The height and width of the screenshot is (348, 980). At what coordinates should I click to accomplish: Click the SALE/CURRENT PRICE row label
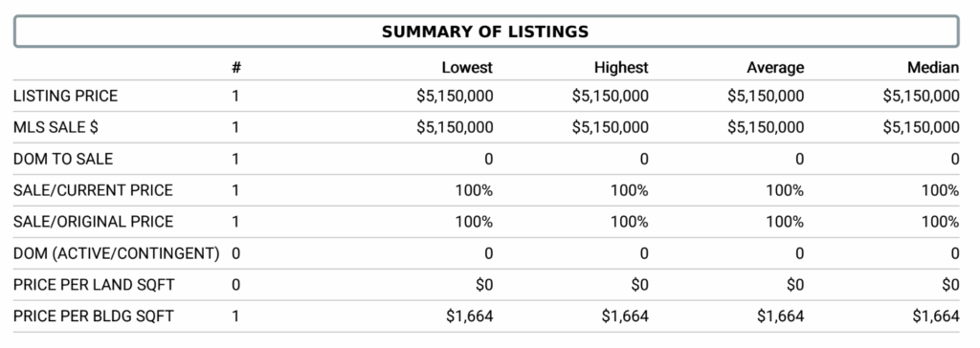[x=93, y=190]
